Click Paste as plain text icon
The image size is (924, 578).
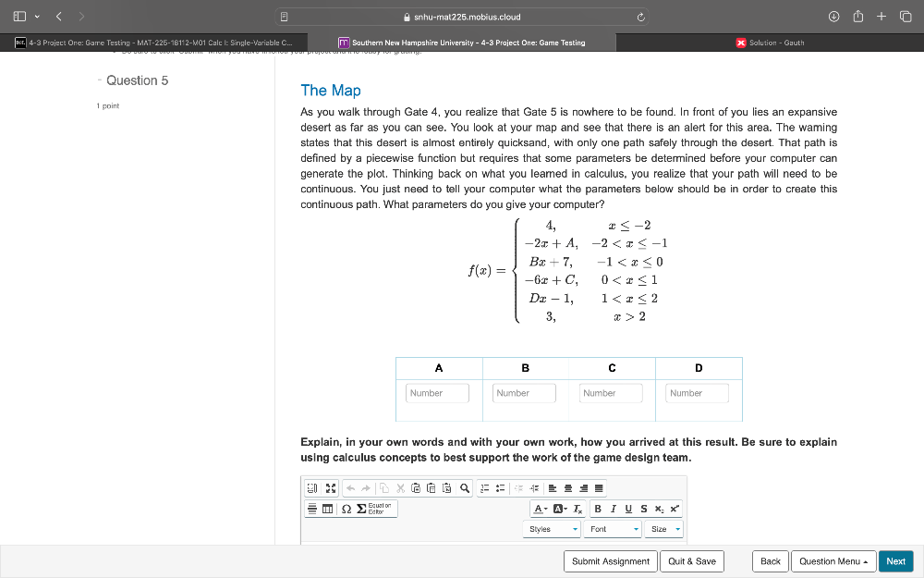(x=431, y=488)
